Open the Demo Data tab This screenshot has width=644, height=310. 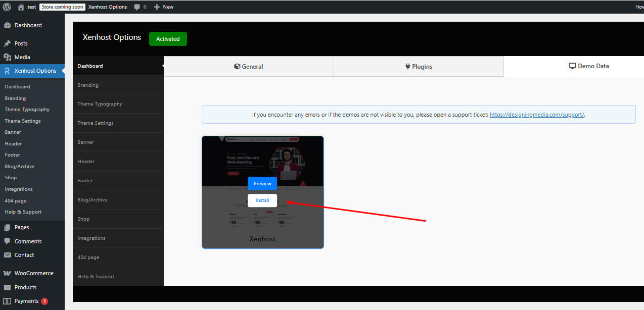(574, 66)
